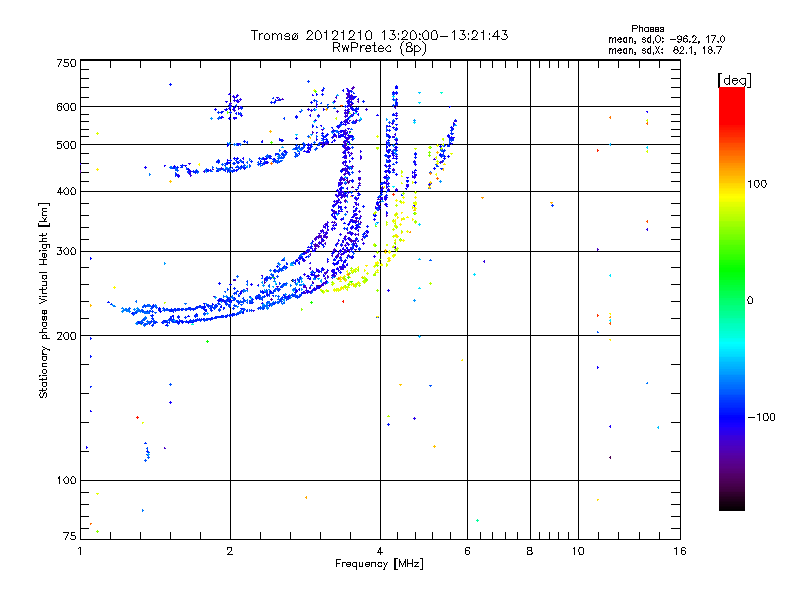The height and width of the screenshot is (600, 800).
Task: Click the "mean, sd,O: -96.2, 17.0" statistic line
Action: click(666, 39)
